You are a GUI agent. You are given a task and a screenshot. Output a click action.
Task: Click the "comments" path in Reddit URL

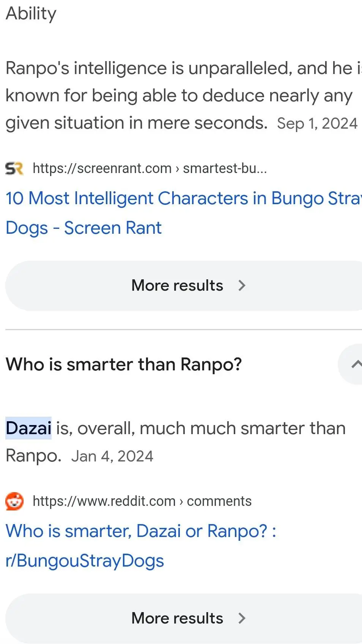(x=219, y=501)
